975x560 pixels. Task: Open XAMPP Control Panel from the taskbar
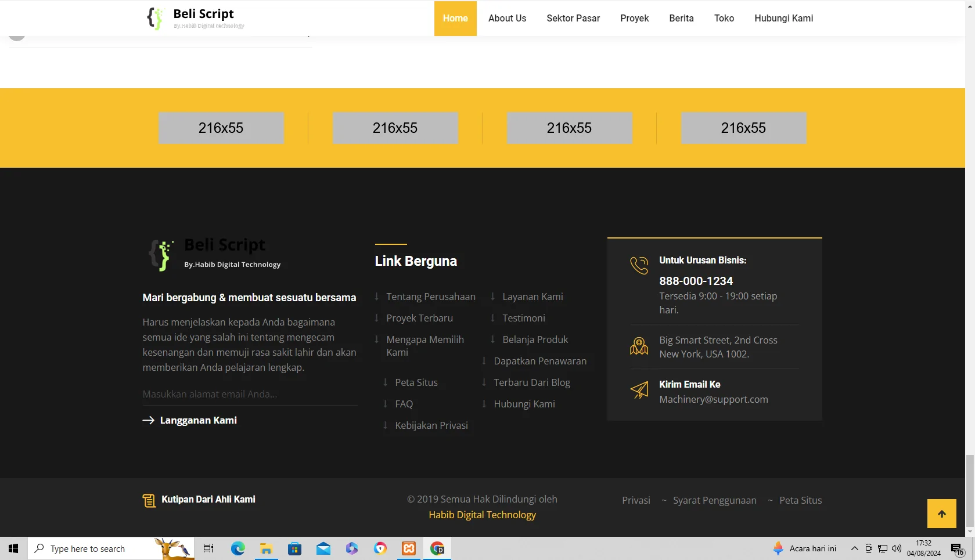[409, 548]
